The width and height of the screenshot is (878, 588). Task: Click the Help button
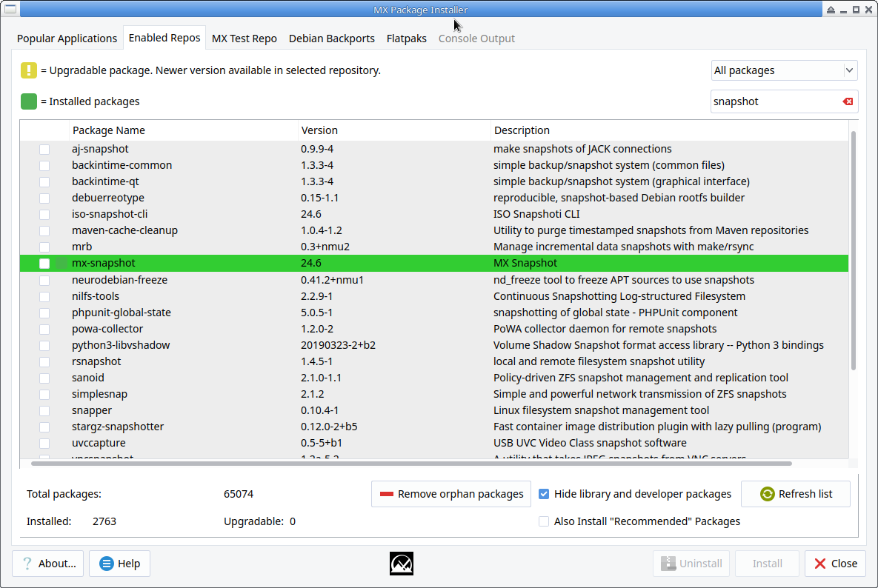tap(120, 564)
